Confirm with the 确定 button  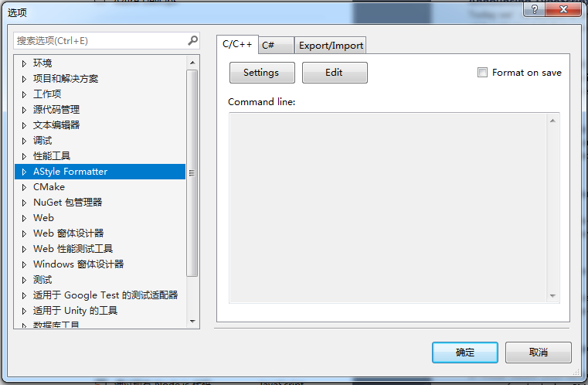pyautogui.click(x=465, y=352)
